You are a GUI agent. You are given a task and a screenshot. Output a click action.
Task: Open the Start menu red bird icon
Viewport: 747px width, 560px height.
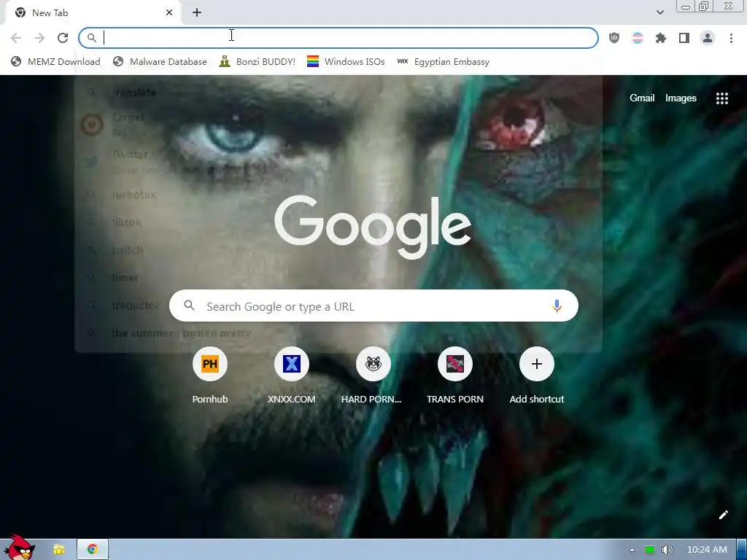tap(19, 548)
